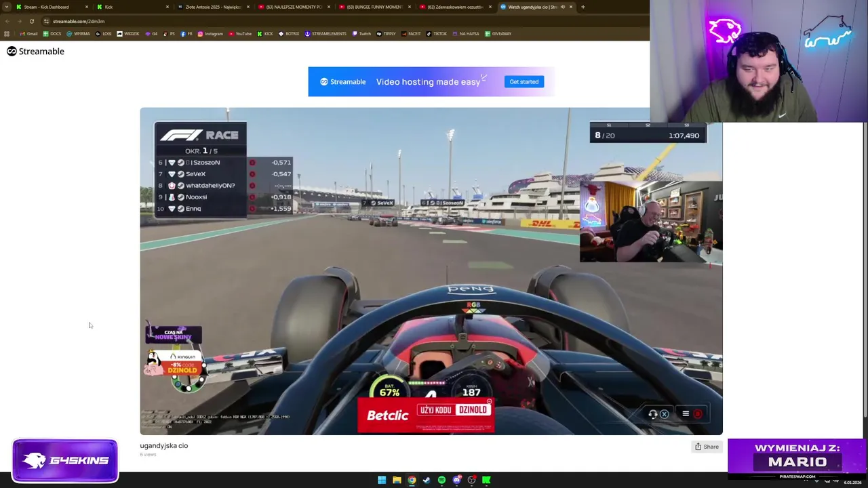
Task: Open the G4 bookmark
Action: tap(151, 33)
